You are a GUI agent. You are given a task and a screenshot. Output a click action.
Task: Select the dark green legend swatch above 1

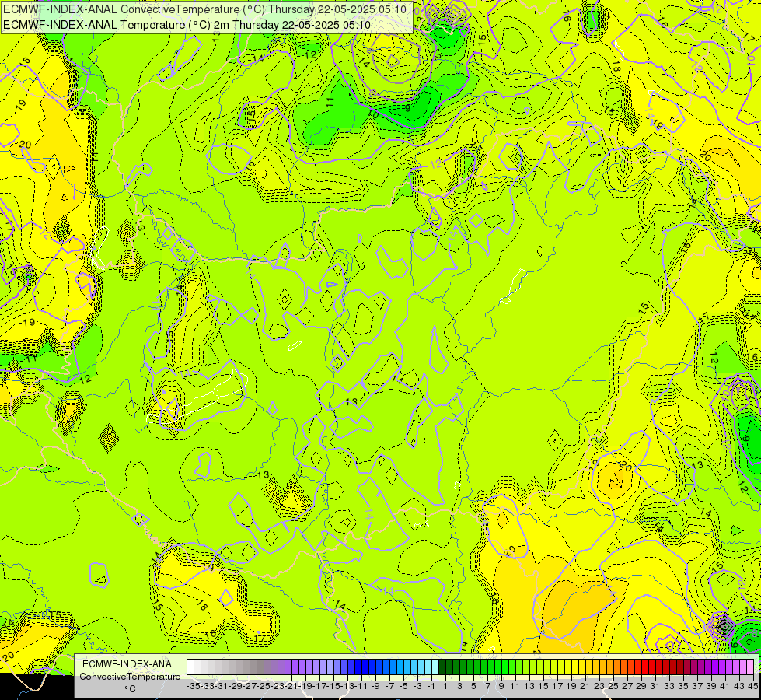tap(442, 667)
